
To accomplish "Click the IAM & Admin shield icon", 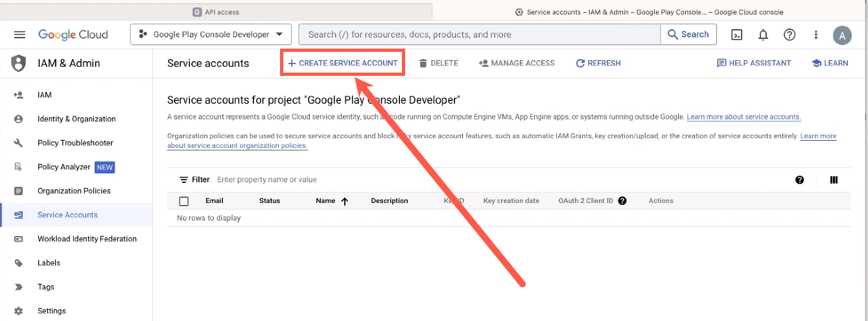I will [x=19, y=64].
